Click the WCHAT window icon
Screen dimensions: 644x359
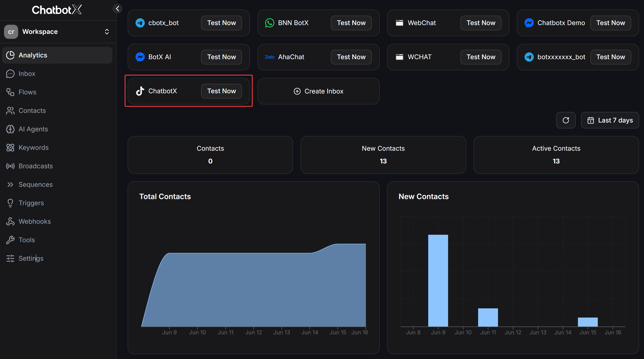coord(399,57)
